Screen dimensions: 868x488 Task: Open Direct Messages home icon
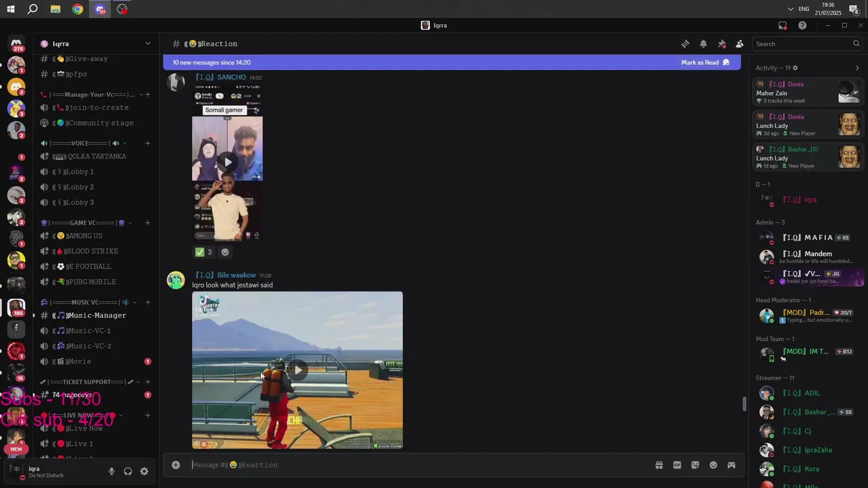[x=16, y=43]
